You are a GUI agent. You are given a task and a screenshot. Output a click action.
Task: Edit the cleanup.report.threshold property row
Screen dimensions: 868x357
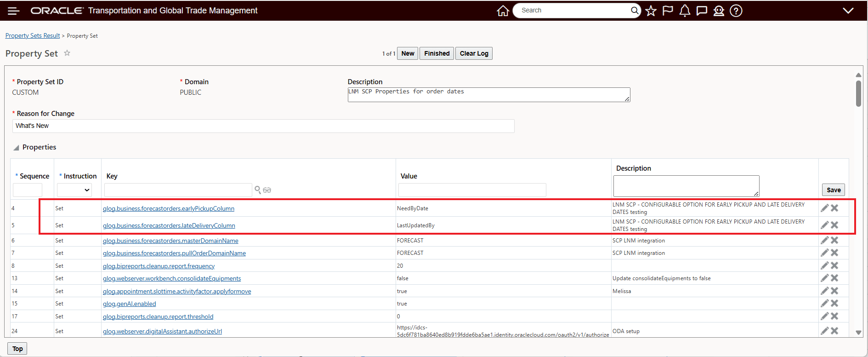point(825,316)
